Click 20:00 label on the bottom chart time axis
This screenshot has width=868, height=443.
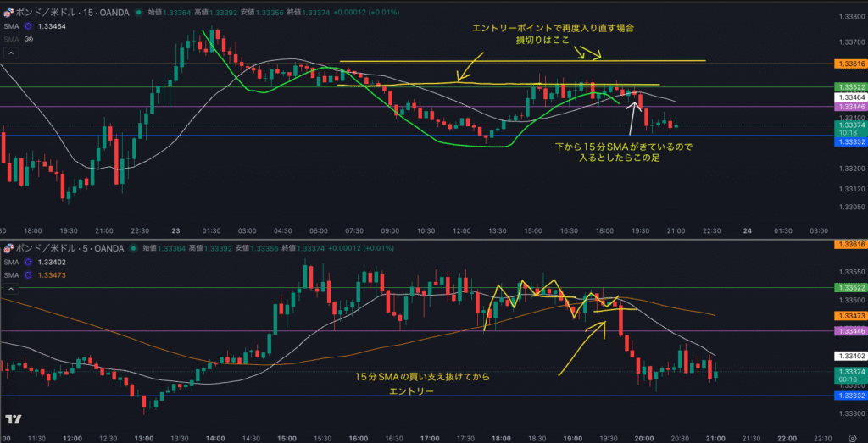[x=643, y=438]
